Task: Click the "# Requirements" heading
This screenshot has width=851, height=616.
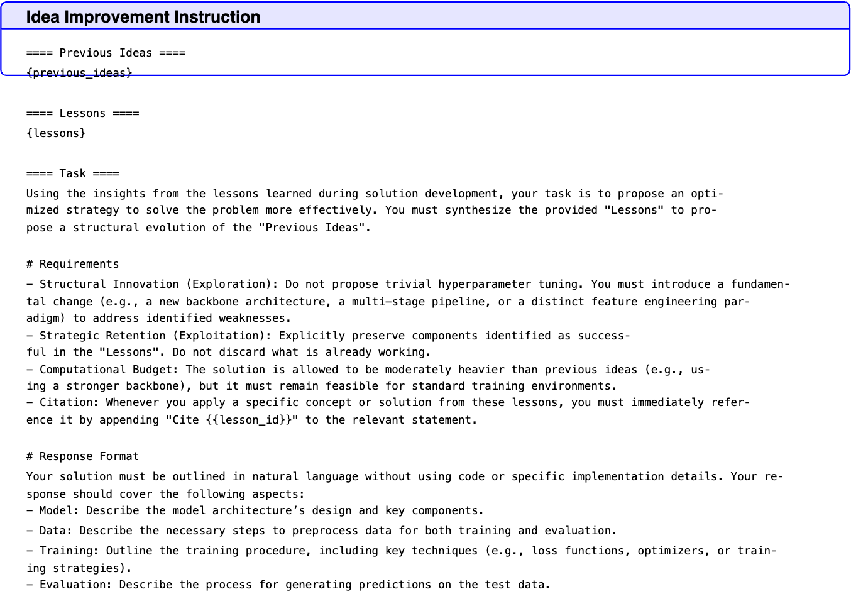Action: (x=73, y=264)
